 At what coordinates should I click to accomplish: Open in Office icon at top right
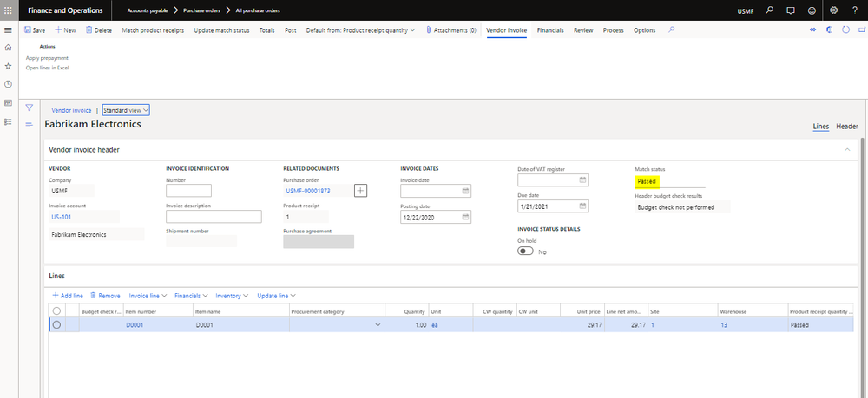pyautogui.click(x=829, y=29)
